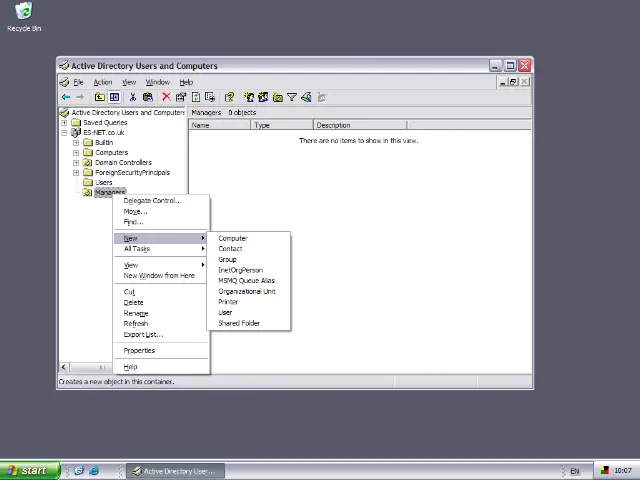This screenshot has width=640, height=480.
Task: Open the Recycle Bin desktop icon
Action: [x=24, y=17]
